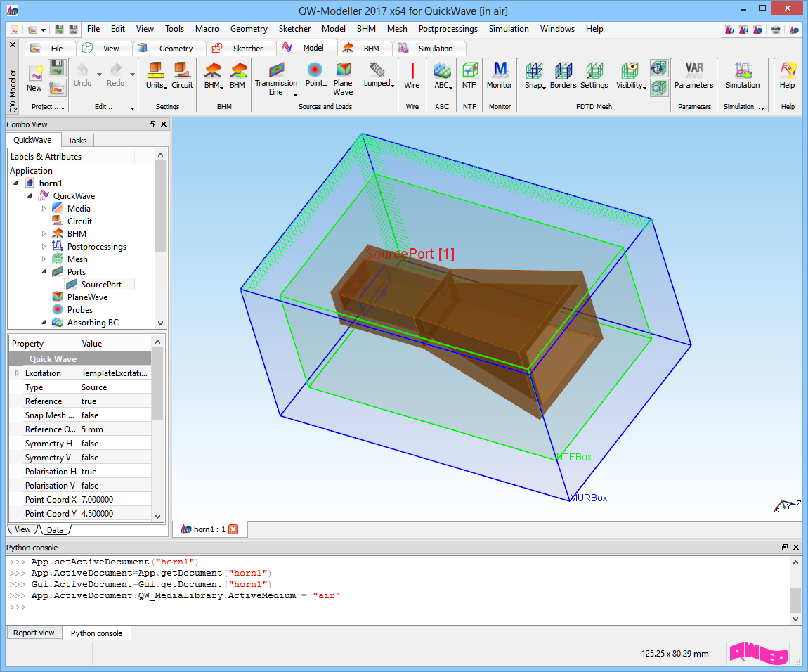808x672 pixels.
Task: Close the Python console panel
Action: click(x=796, y=547)
